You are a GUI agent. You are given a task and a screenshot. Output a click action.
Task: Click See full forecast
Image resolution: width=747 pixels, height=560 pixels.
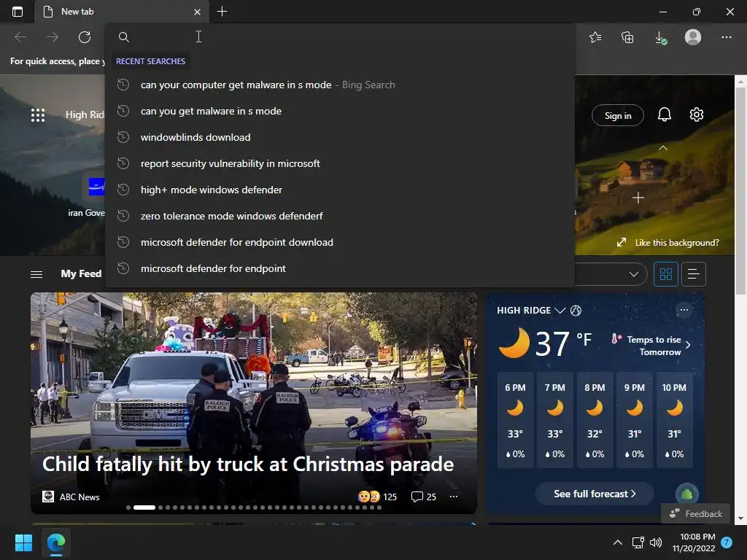click(595, 494)
